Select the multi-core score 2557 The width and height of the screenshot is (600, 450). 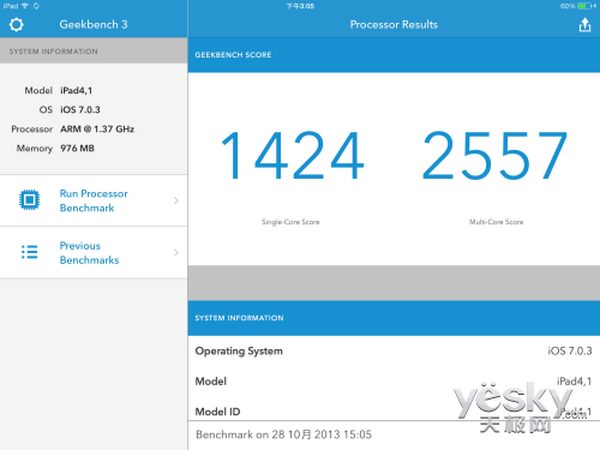[x=494, y=155]
